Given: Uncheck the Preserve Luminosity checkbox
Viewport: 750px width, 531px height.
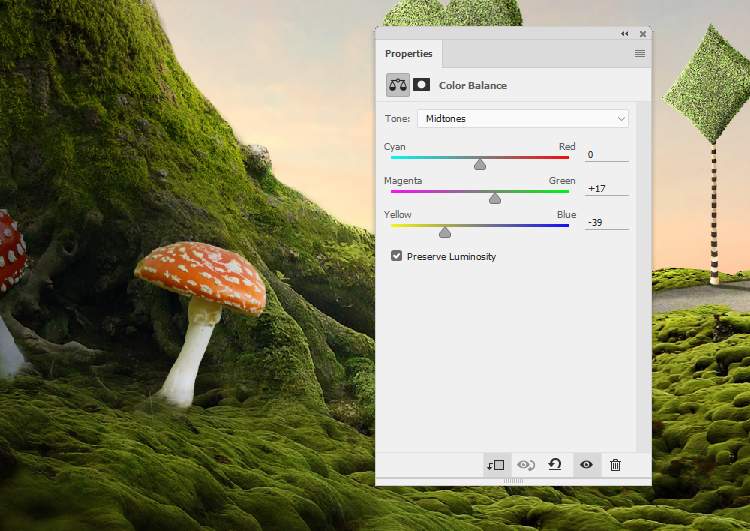Looking at the screenshot, I should point(397,256).
